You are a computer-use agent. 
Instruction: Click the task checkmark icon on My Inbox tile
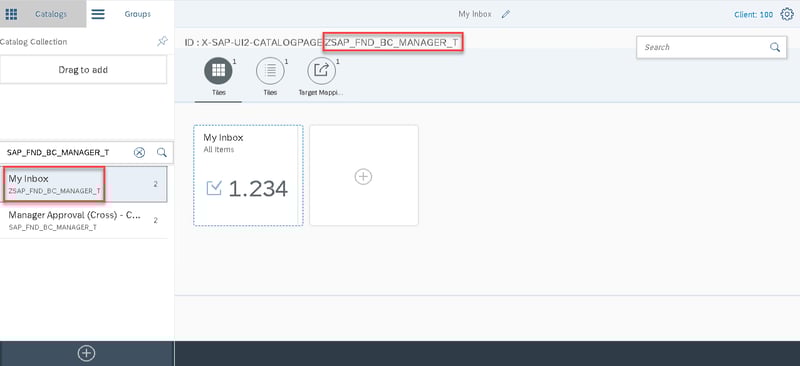pyautogui.click(x=214, y=188)
